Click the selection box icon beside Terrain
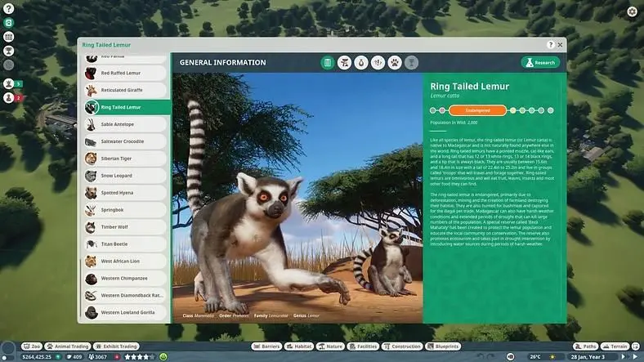 [x=635, y=346]
